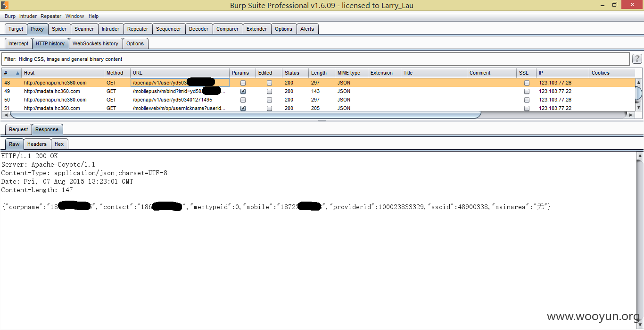The height and width of the screenshot is (330, 644).
Task: Select the Raw view tab
Action: point(14,144)
